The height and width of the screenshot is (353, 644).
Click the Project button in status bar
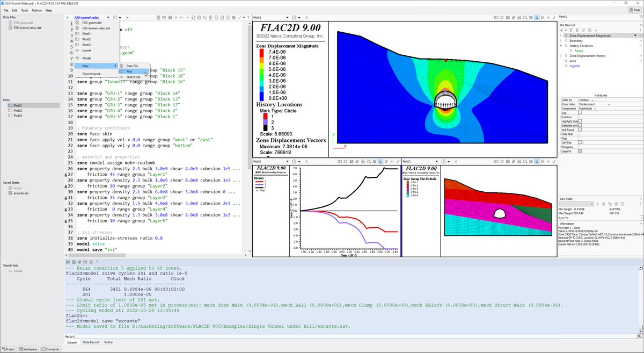(9, 349)
